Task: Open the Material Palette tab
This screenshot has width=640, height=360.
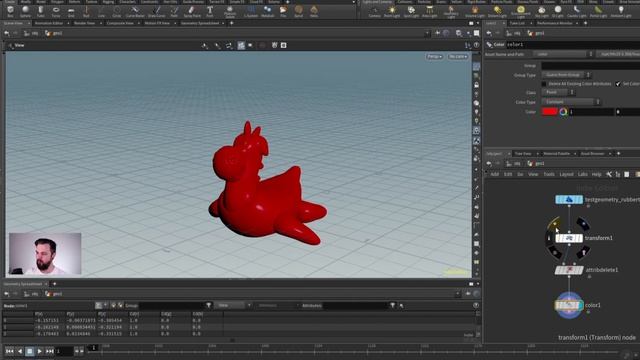Action: tap(556, 153)
